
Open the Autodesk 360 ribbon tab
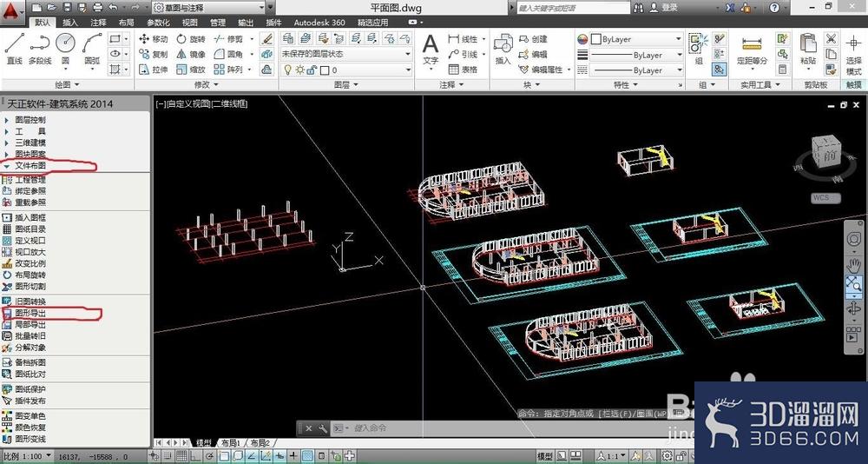319,23
